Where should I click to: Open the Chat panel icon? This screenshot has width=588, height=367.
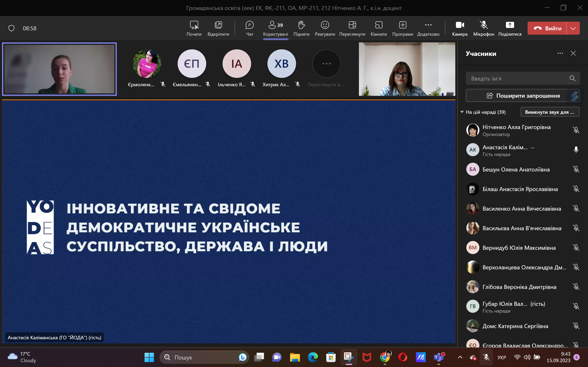coord(249,25)
